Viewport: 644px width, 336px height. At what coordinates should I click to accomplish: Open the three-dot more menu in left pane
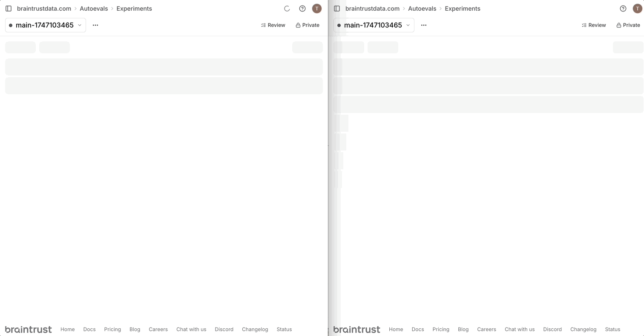pos(95,25)
